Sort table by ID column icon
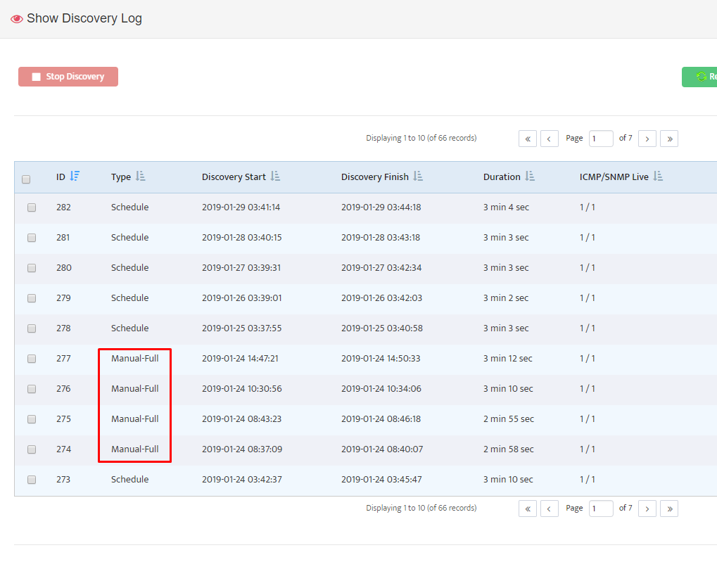The image size is (717, 588). tap(75, 176)
